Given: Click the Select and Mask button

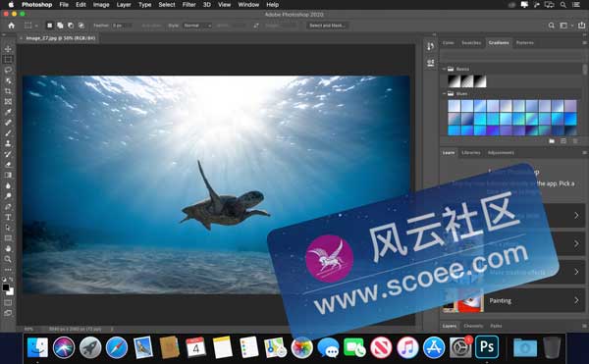Looking at the screenshot, I should pos(327,26).
